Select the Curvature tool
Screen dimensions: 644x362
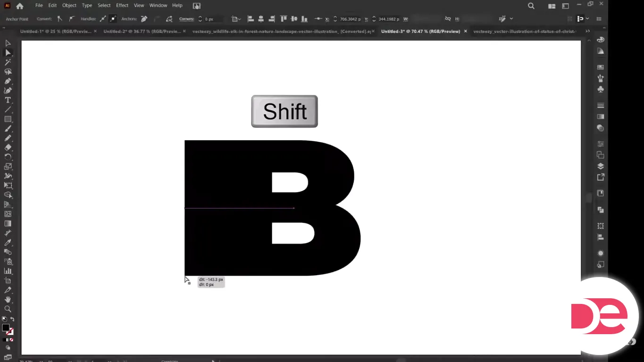[x=8, y=91]
